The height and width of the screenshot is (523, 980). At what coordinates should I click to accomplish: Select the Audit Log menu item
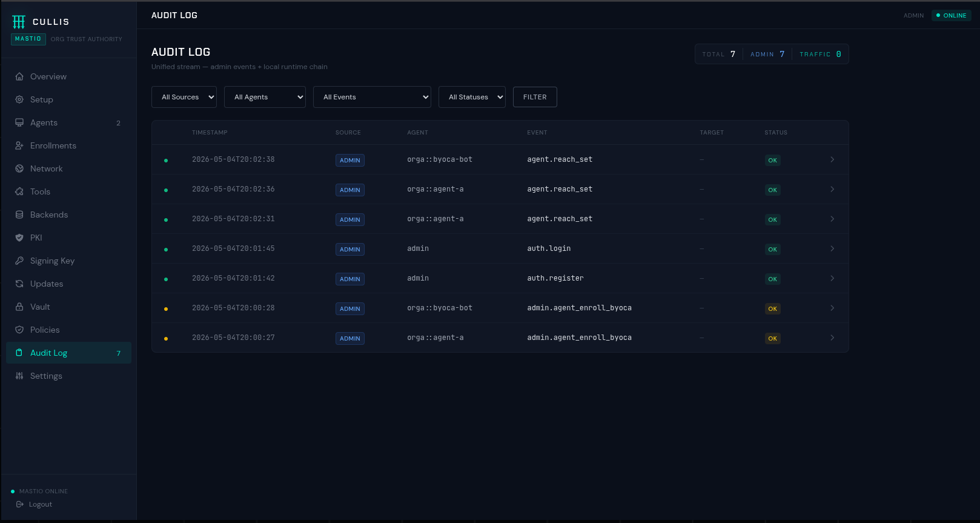tap(68, 353)
